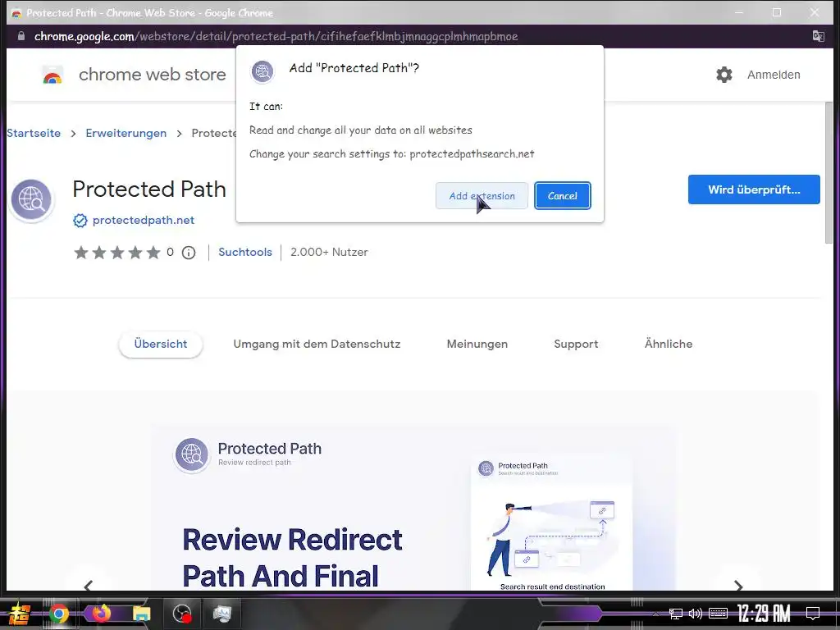The image size is (840, 630).
Task: Open the notification center icon
Action: (813, 614)
